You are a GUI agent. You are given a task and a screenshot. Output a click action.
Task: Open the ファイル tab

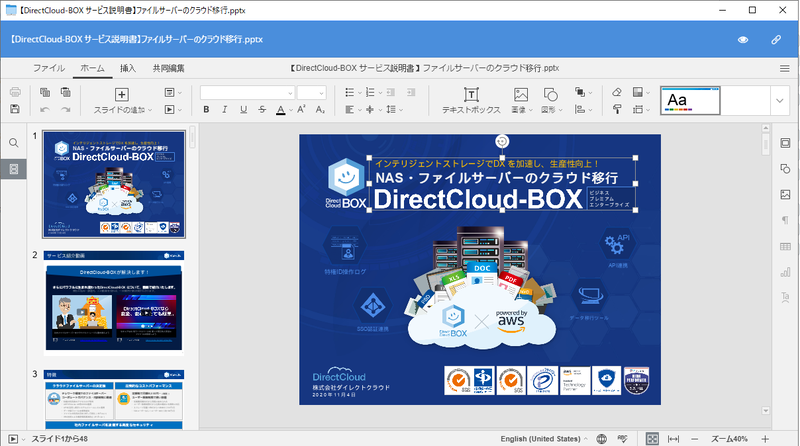click(49, 68)
